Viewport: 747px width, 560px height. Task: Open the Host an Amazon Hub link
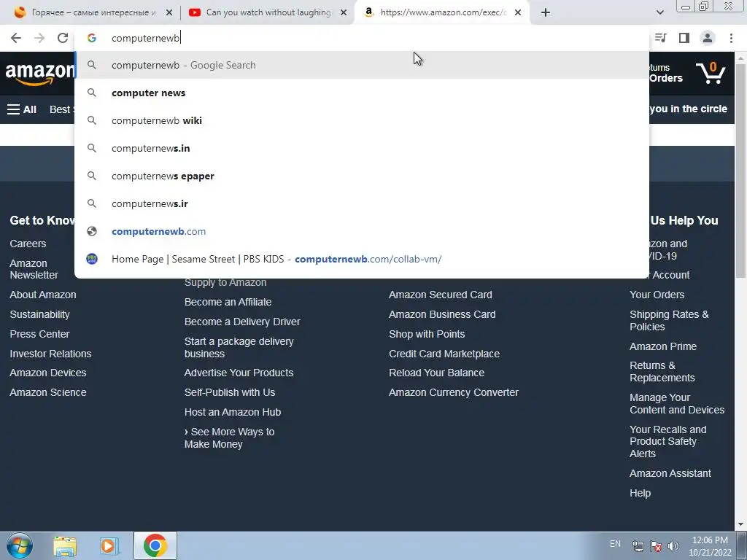point(233,413)
